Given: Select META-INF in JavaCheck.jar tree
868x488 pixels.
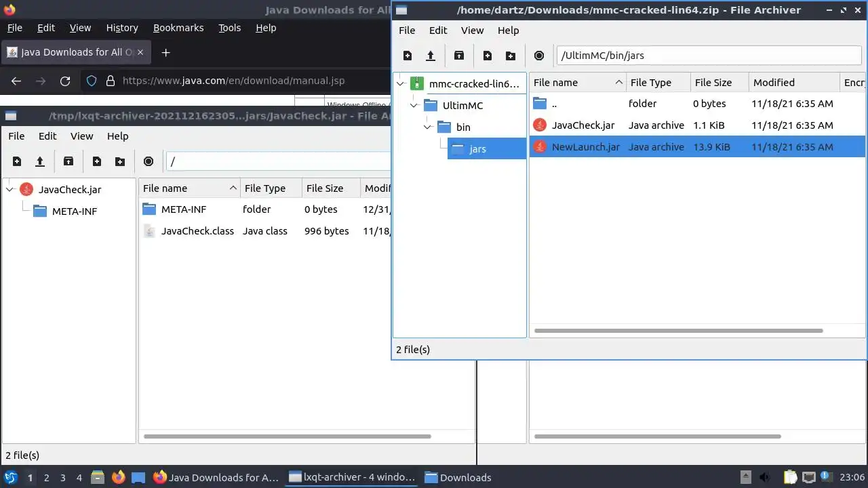Looking at the screenshot, I should coord(75,211).
